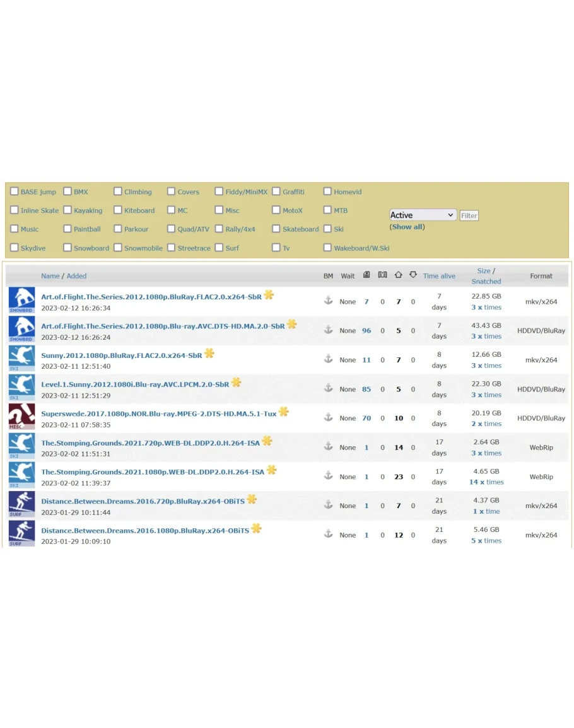Bookmark Art.of.Flight AVC.DTS-HD torrent via anchor icon

click(x=328, y=330)
